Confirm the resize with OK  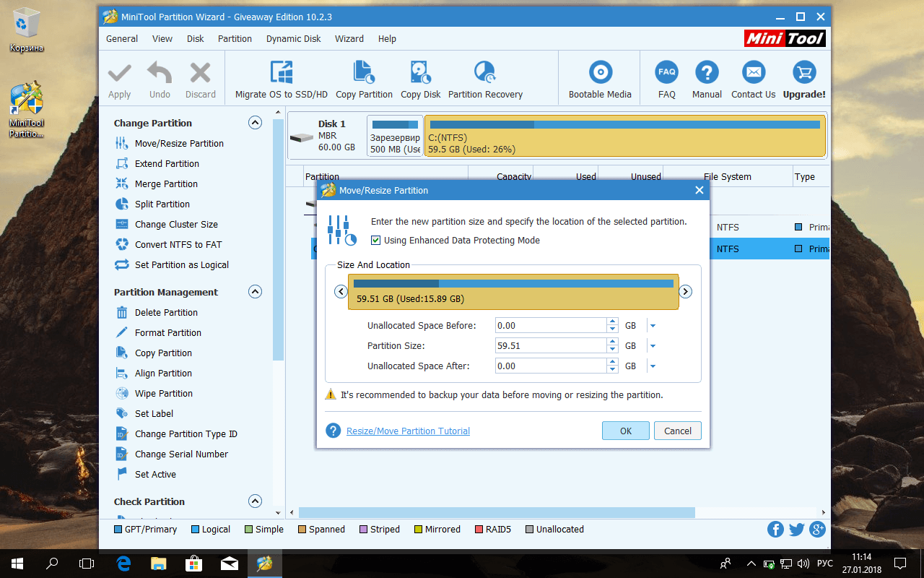click(x=626, y=431)
